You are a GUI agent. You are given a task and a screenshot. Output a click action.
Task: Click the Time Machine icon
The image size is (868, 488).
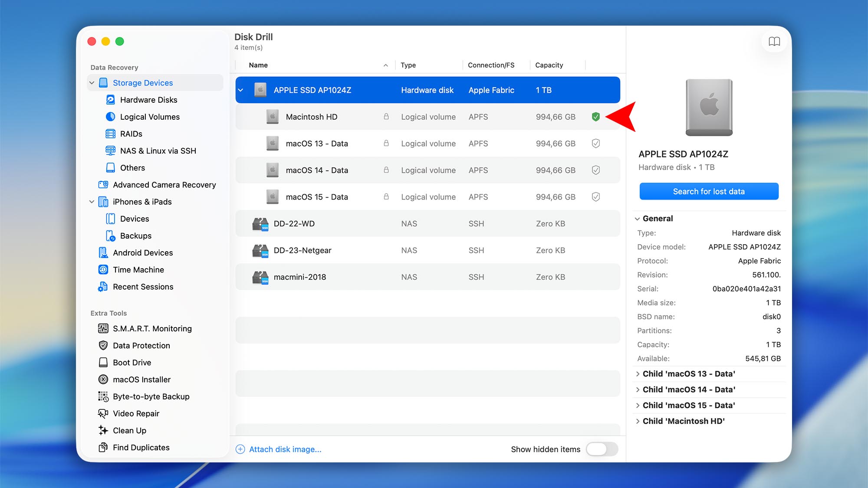coord(103,270)
